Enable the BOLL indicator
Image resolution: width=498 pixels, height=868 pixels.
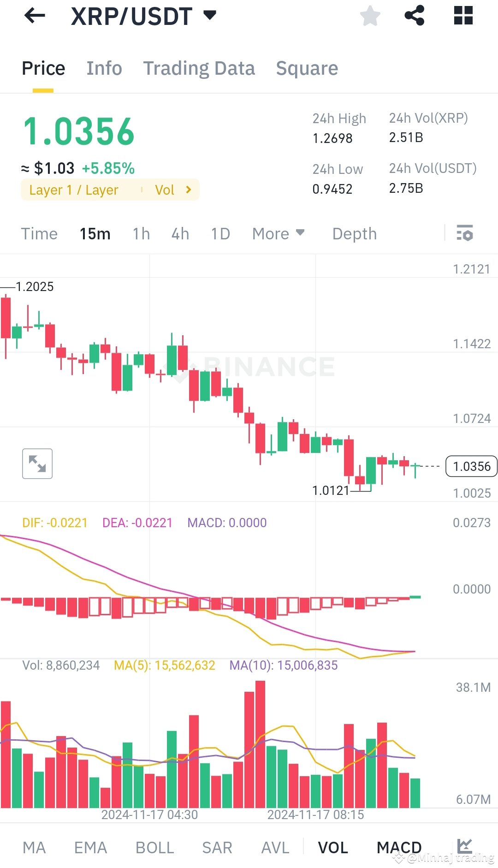(154, 848)
